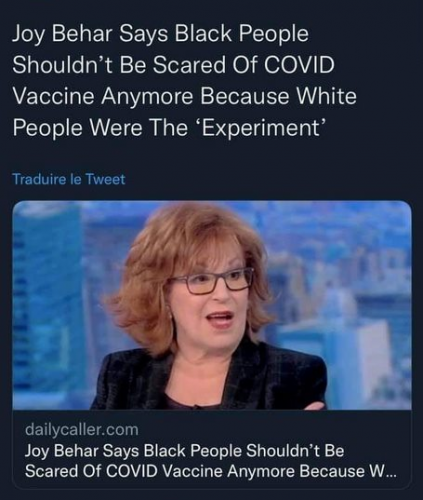Tap the word 'Tweet' in translate link
This screenshot has width=423, height=500.
click(x=105, y=179)
